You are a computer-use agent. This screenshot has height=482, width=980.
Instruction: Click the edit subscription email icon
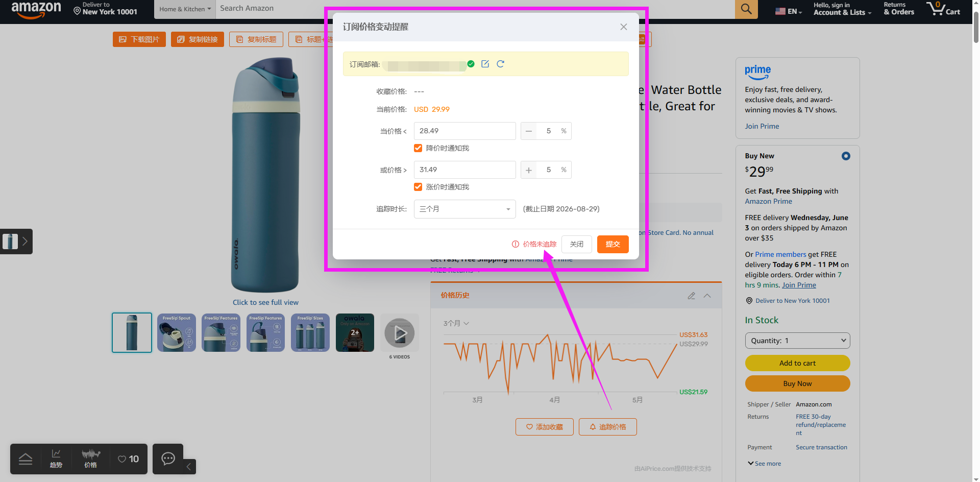[485, 64]
